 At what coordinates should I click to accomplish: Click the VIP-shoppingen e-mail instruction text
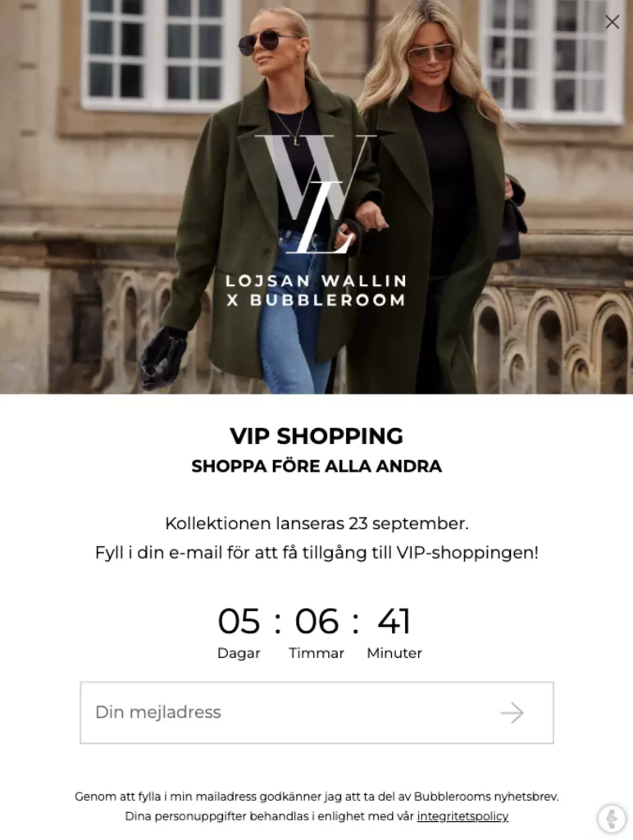pos(316,552)
